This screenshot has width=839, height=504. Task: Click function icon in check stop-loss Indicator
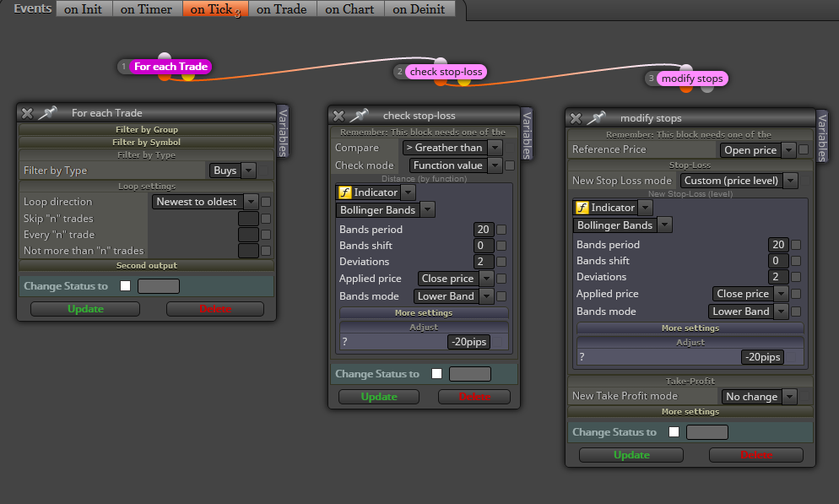click(345, 192)
